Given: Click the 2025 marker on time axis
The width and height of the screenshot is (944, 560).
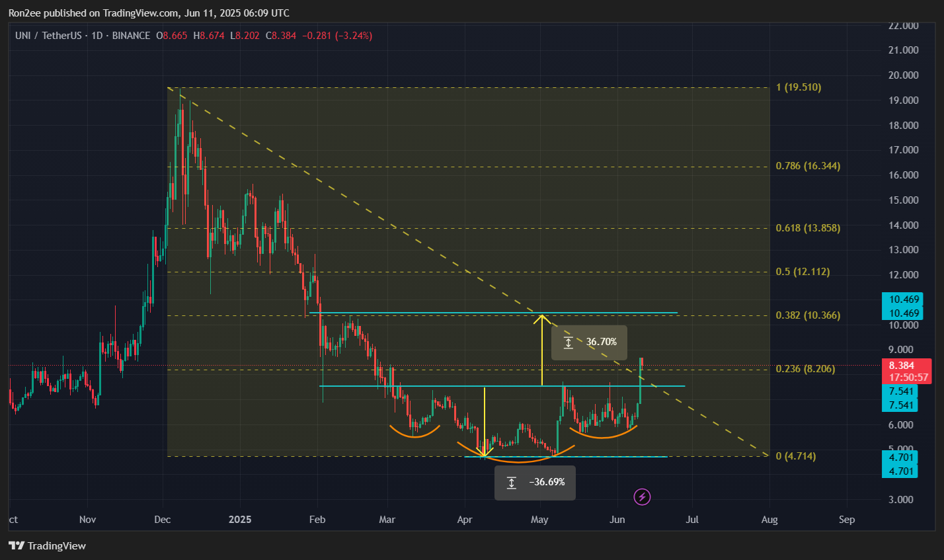Looking at the screenshot, I should click(240, 520).
